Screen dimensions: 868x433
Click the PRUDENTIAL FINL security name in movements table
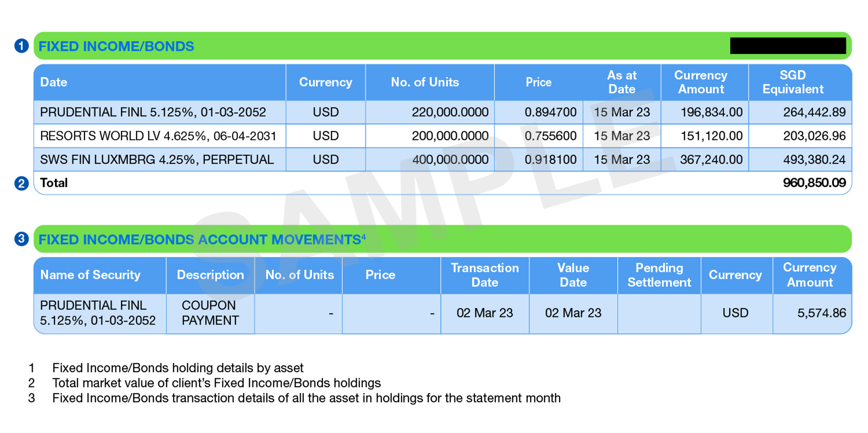(x=98, y=313)
